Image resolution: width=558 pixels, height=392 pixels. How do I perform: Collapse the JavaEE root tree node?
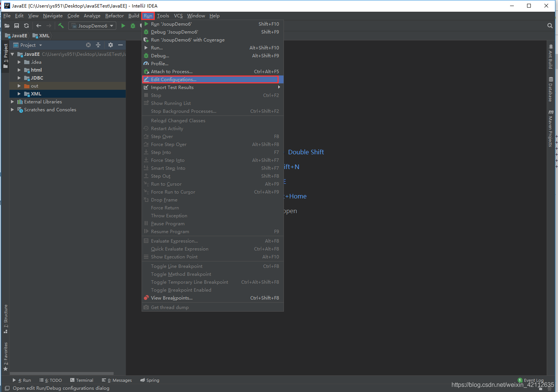pyautogui.click(x=12, y=54)
